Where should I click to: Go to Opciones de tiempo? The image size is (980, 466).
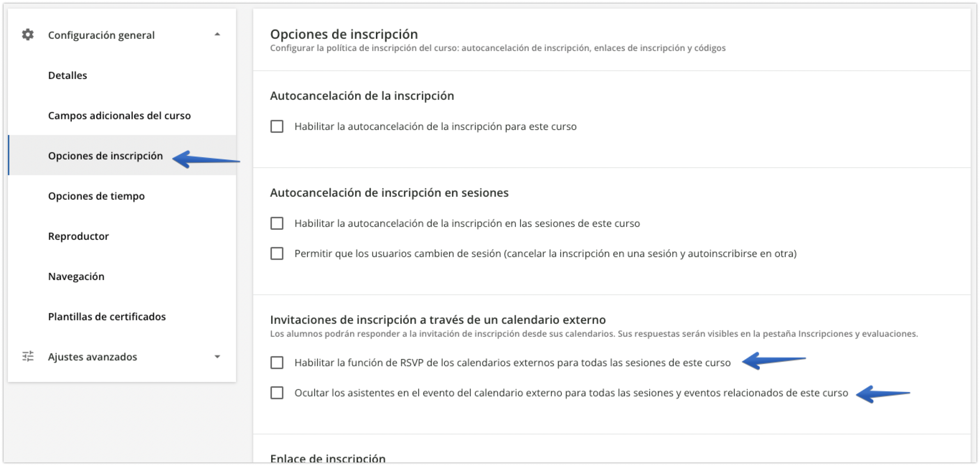pyautogui.click(x=96, y=196)
